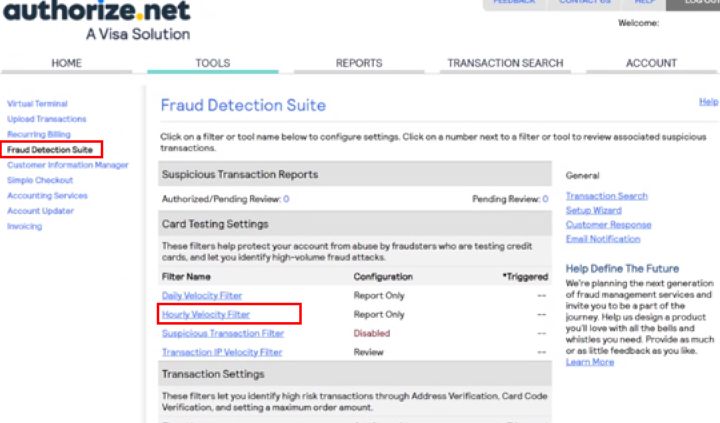Open the Daily Velocity Filter settings
The height and width of the screenshot is (423, 720).
coord(202,296)
